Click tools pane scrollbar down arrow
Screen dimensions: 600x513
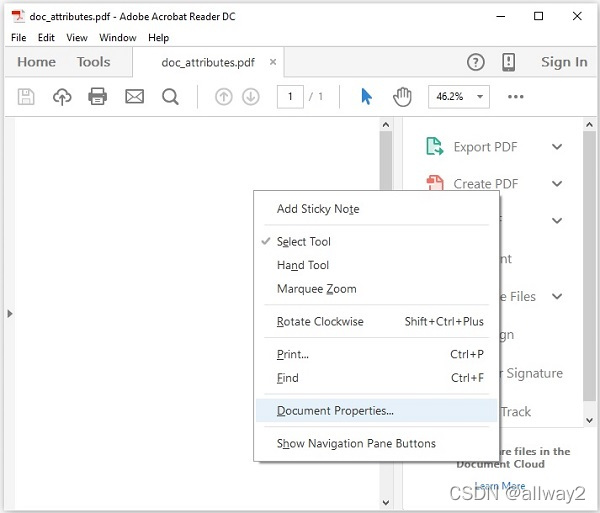589,420
